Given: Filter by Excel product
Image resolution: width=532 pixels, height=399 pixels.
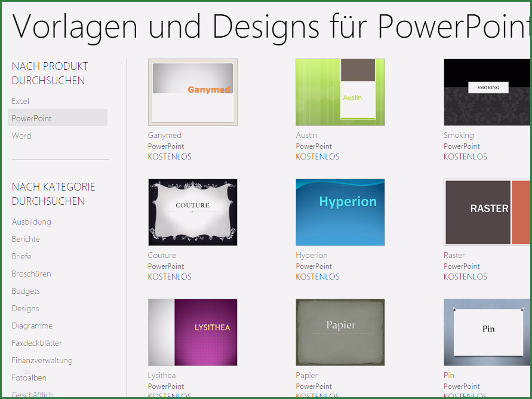Looking at the screenshot, I should [20, 101].
